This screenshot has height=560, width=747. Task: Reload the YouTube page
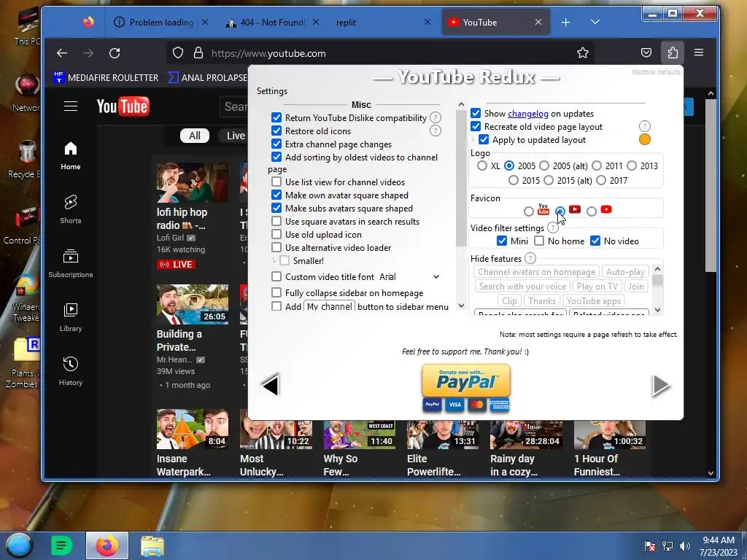115,52
